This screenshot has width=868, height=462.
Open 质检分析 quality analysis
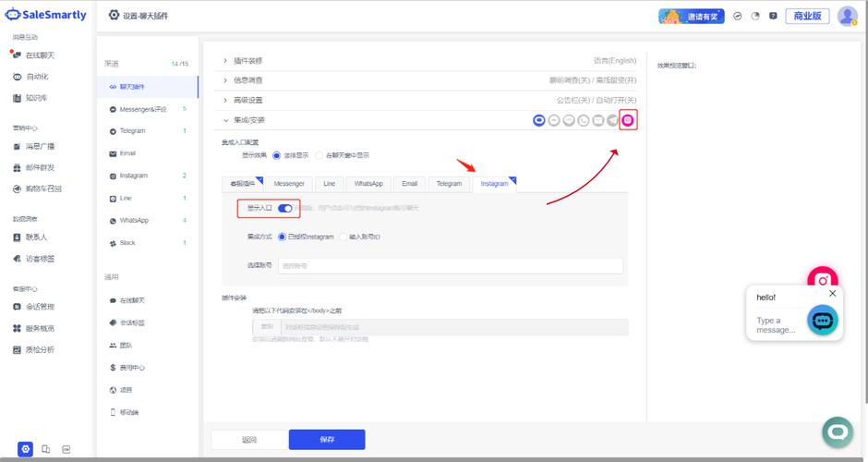point(34,350)
